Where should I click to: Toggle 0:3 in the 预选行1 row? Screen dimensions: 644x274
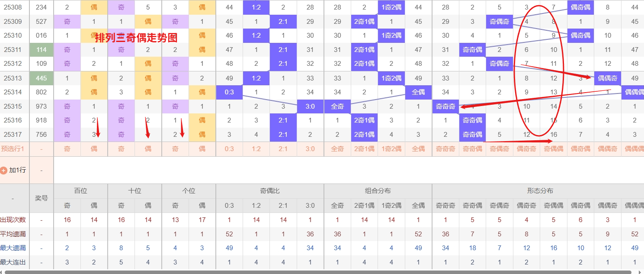point(229,149)
